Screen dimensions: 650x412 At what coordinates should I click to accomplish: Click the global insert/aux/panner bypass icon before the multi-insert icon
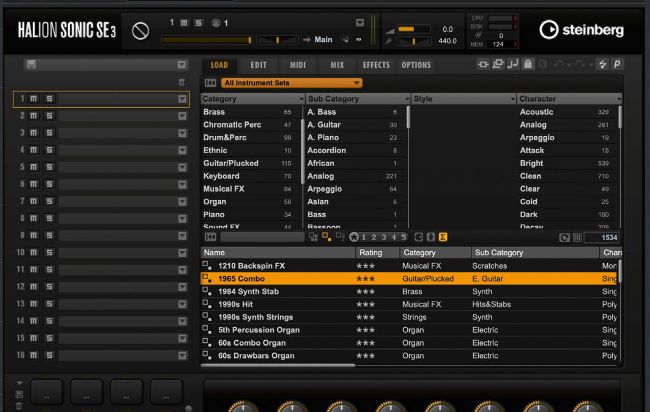click(483, 64)
